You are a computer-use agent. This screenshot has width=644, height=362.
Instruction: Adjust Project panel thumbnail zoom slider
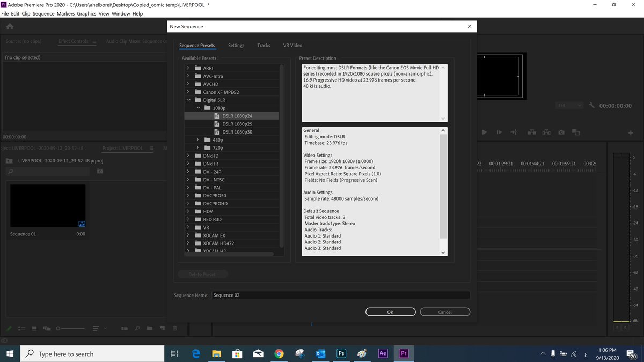[71, 328]
